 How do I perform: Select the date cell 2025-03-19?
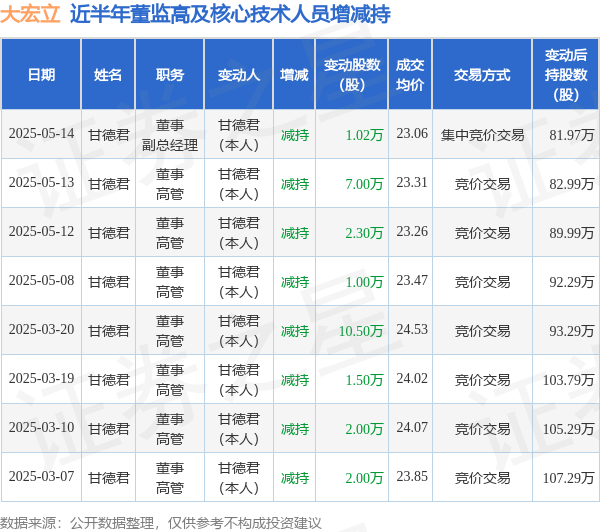41,379
